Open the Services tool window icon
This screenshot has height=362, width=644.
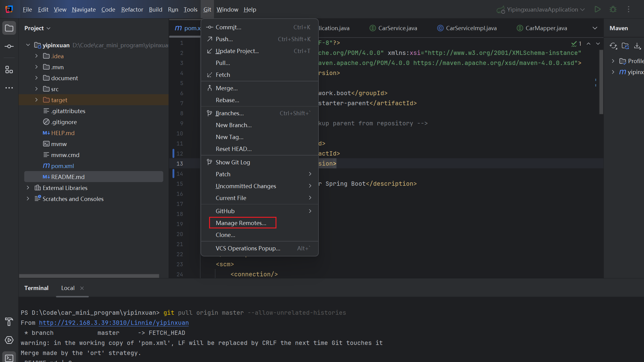pyautogui.click(x=9, y=340)
